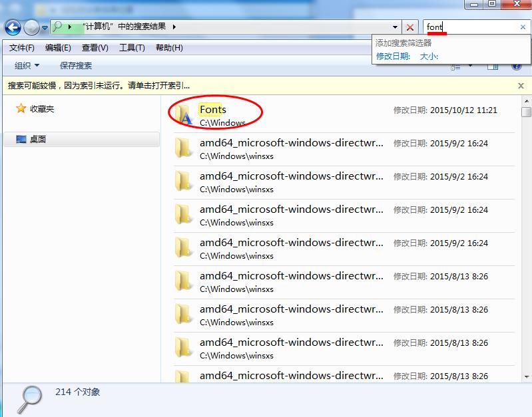Add the 大小 search filter
The width and height of the screenshot is (532, 417).
[429, 57]
